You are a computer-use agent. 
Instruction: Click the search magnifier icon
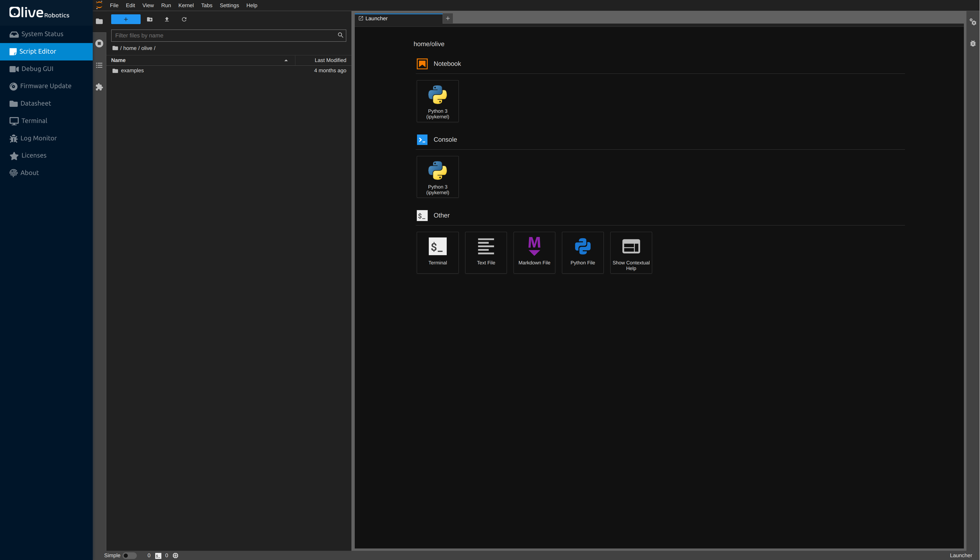pos(340,35)
